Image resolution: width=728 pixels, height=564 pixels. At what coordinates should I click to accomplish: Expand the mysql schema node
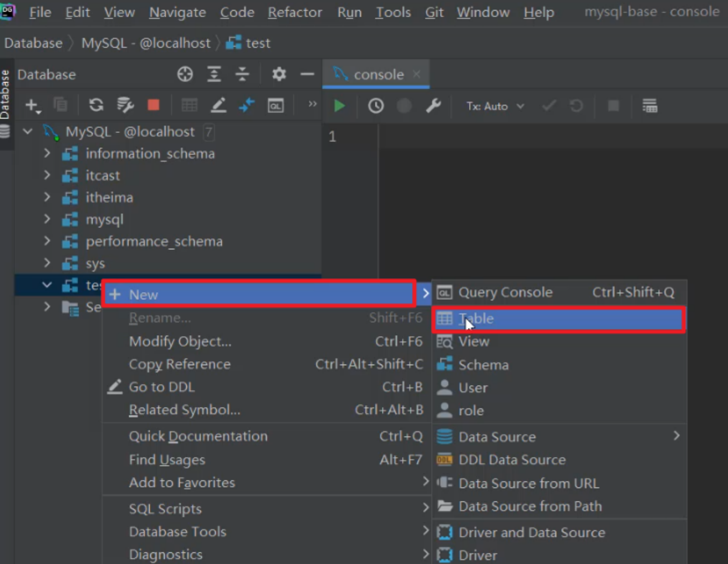(x=47, y=219)
